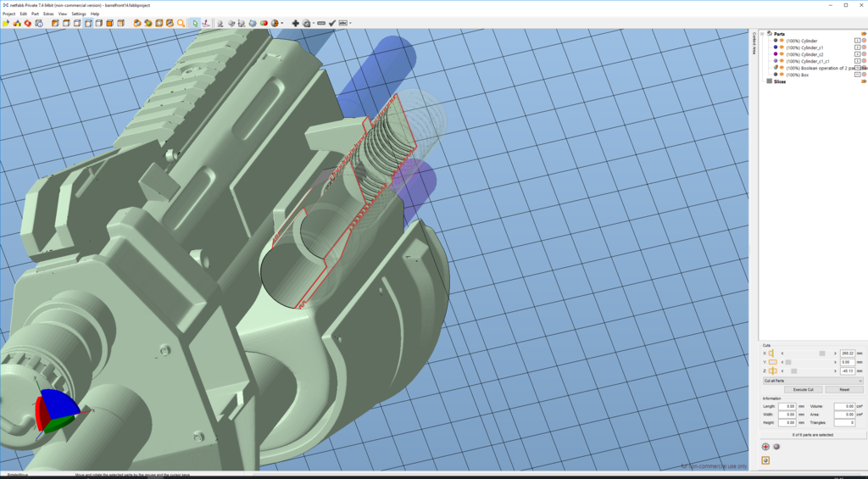Viewport: 868px width, 479px height.
Task: Toggle the Z cut plane icon
Action: [773, 371]
